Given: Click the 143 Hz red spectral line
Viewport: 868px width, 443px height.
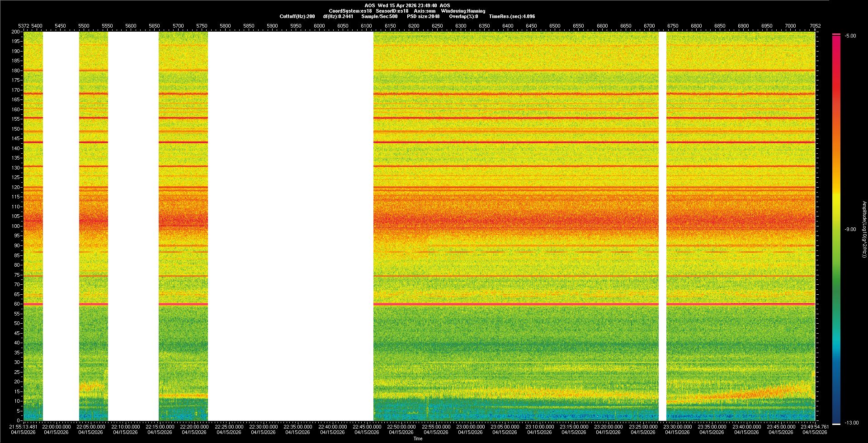Looking at the screenshot, I should (x=515, y=142).
